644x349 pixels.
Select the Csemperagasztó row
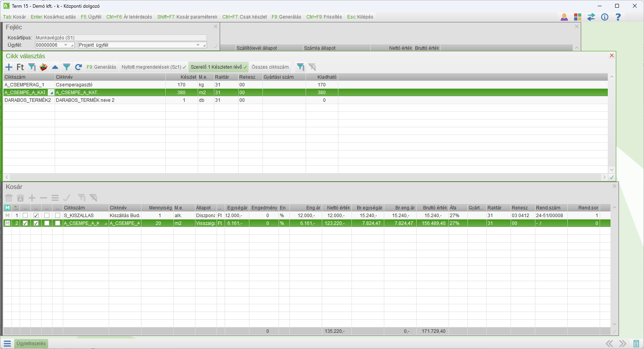[306, 85]
